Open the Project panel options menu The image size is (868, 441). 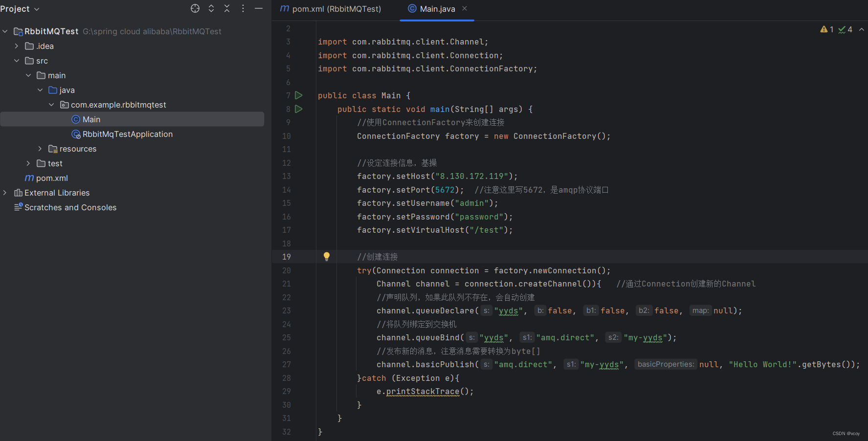[243, 8]
